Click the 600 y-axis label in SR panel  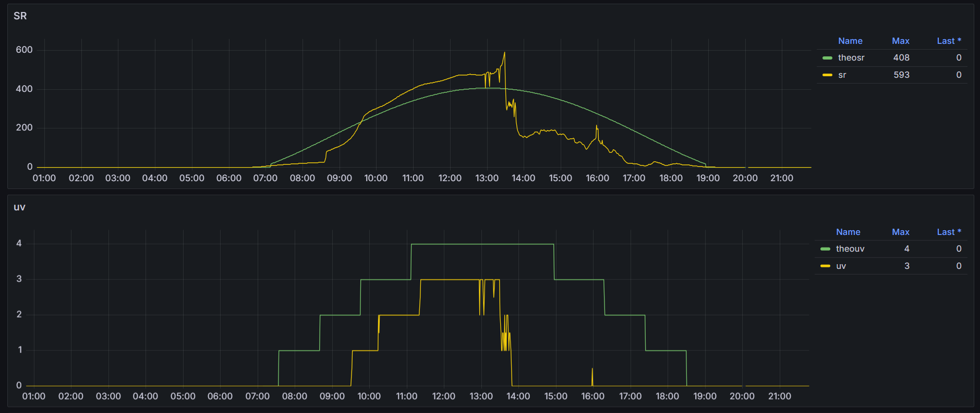click(24, 50)
